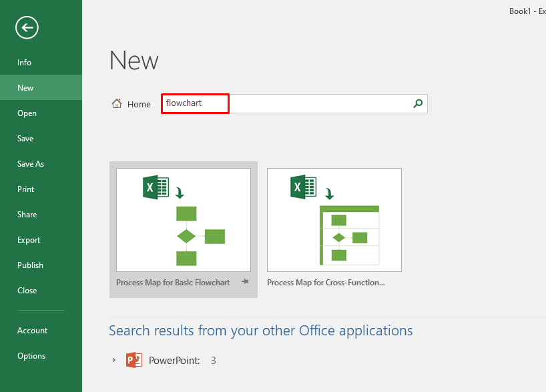This screenshot has width=546, height=392.
Task: Expand the PowerPoint search results section
Action: point(113,359)
